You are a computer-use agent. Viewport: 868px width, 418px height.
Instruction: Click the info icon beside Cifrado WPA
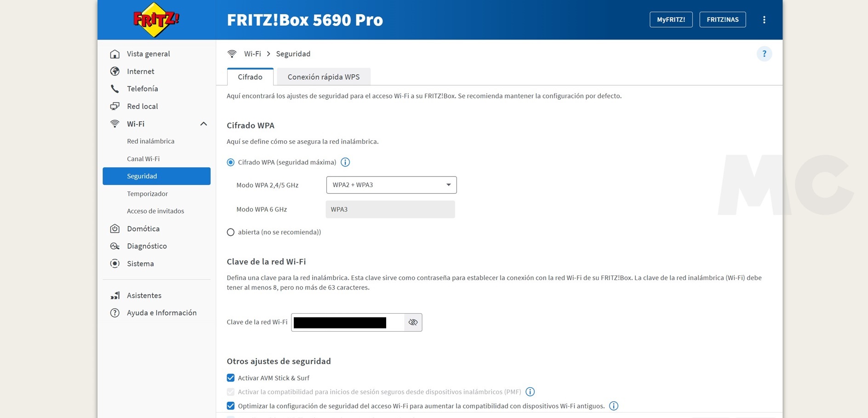coord(345,162)
